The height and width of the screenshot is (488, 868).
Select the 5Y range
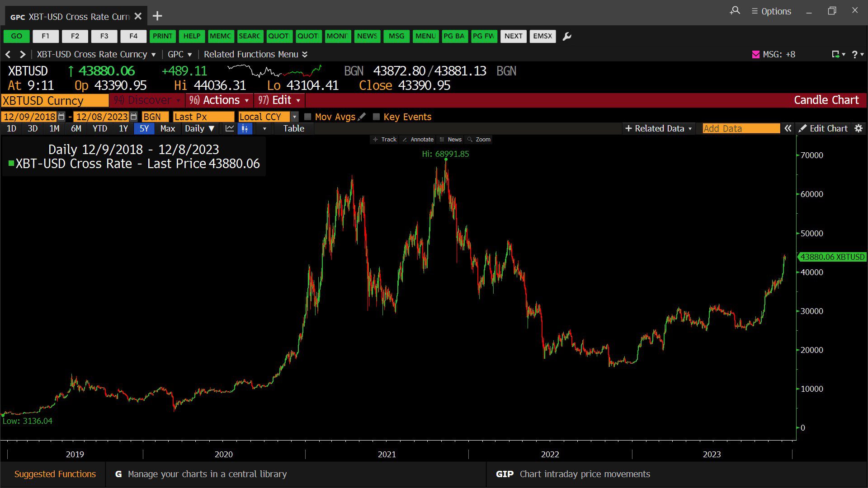click(144, 128)
